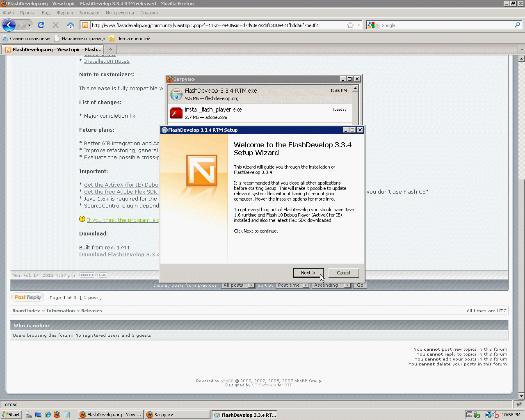525x420 pixels.
Task: Open the 'Самые популярные' bookmark
Action: (26, 39)
